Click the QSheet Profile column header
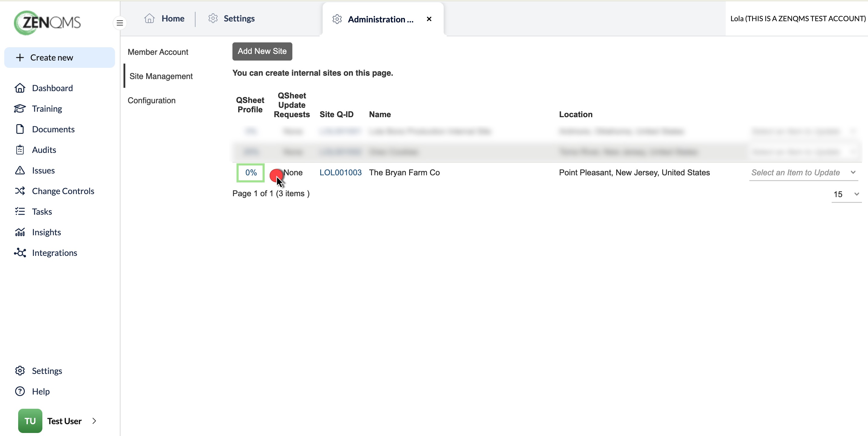 pyautogui.click(x=250, y=105)
